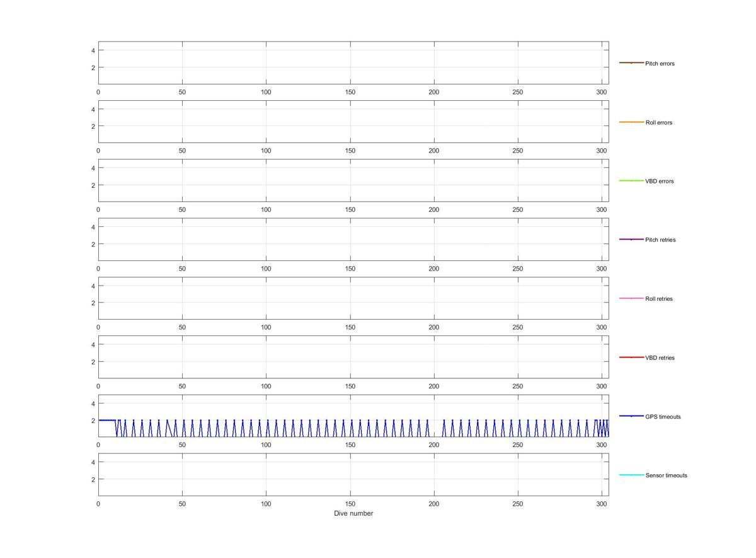This screenshot has width=756, height=558.
Task: Click tick 100 under the Roll errors plot
Action: click(x=266, y=151)
